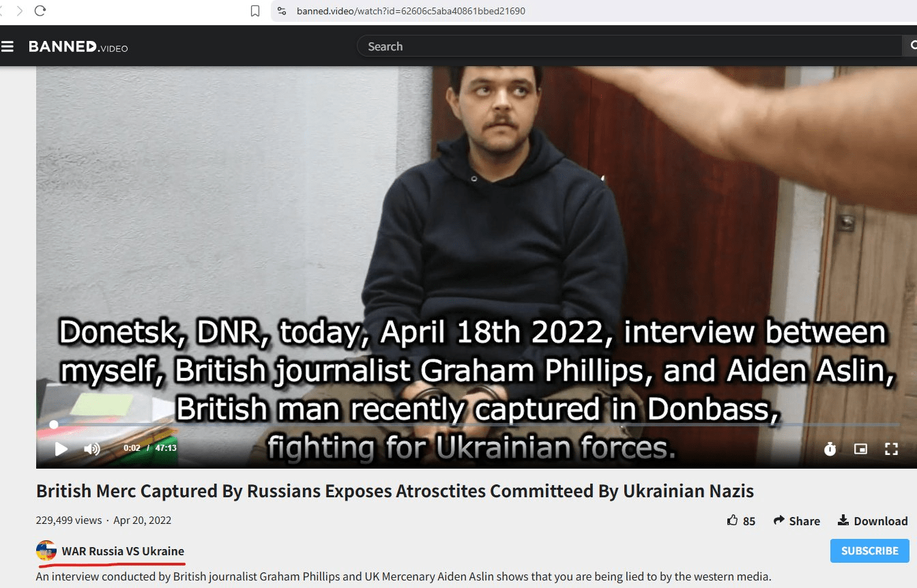Mute the video with the speaker icon
Viewport: 917px width, 588px height.
click(x=91, y=448)
